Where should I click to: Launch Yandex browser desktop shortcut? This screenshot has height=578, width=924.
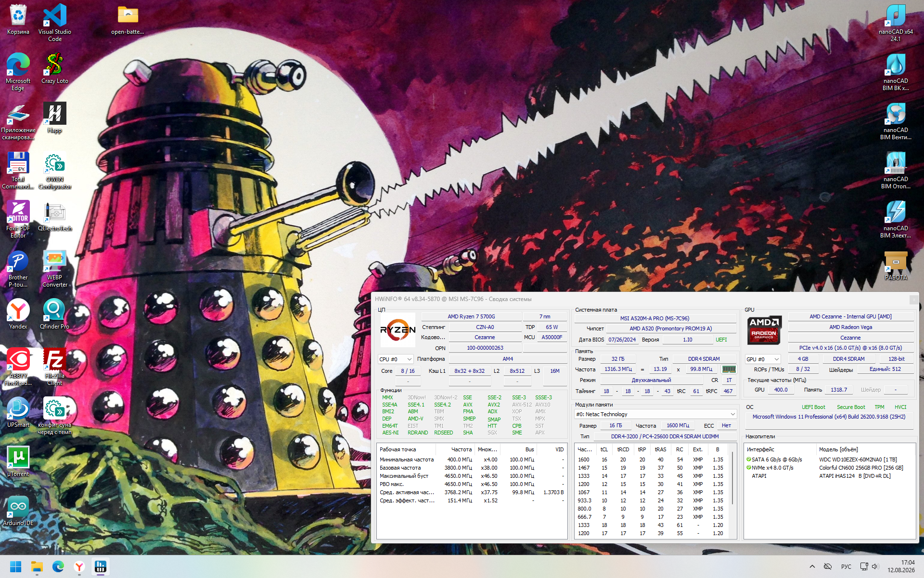click(18, 314)
